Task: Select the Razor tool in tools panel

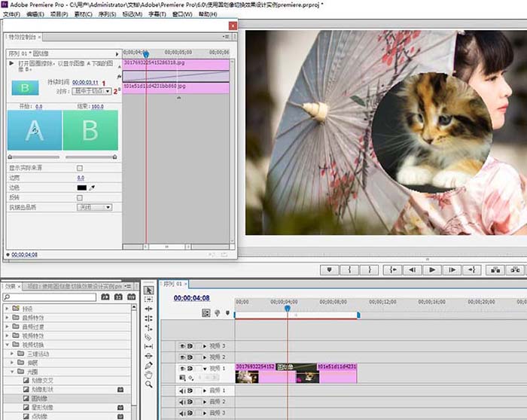Action: point(148,337)
